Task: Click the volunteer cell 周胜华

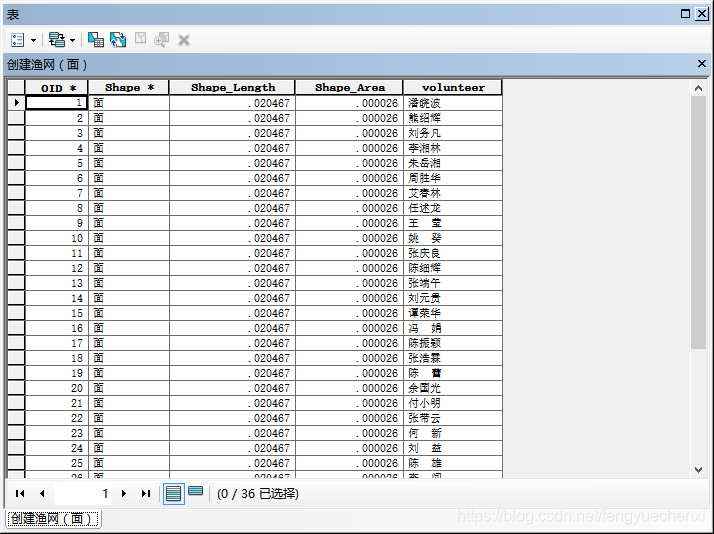Action: [x=453, y=178]
